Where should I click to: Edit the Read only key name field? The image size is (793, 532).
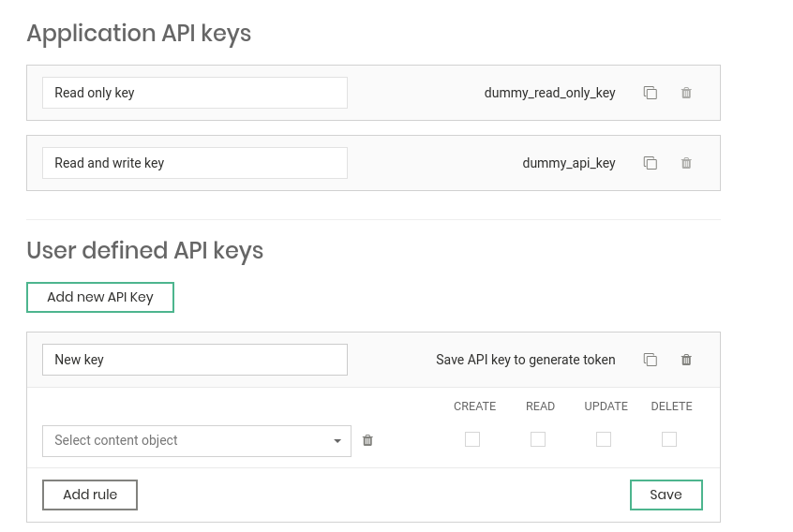[x=195, y=93]
